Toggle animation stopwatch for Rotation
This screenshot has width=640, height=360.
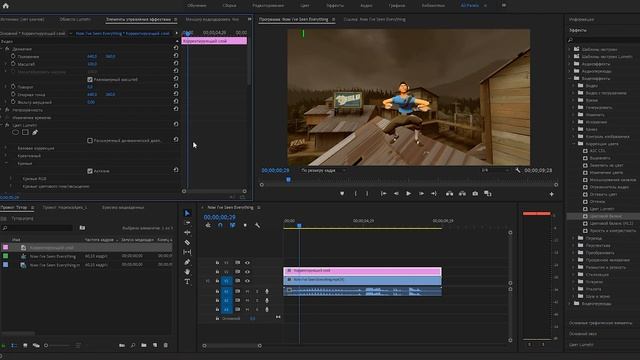13,87
